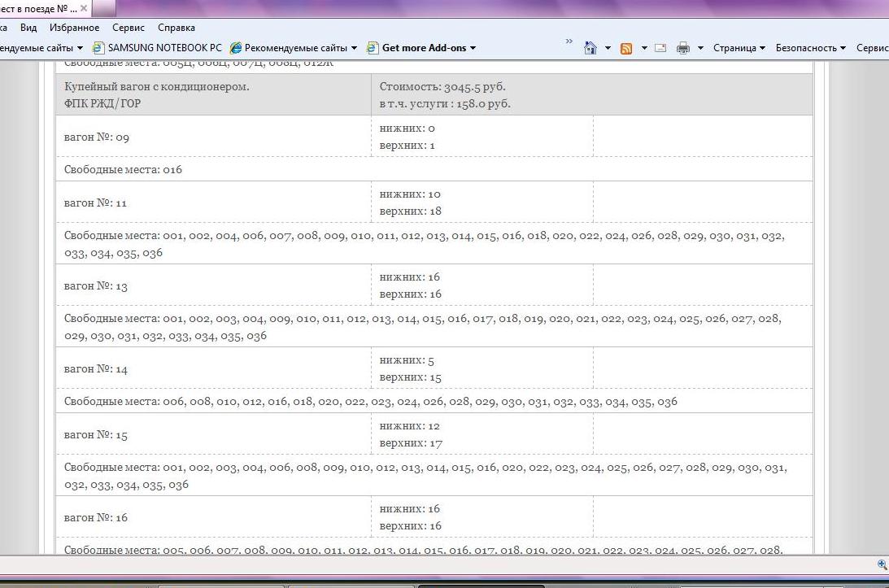This screenshot has width=889, height=588.
Task: Click the Read mail envelope icon
Action: [660, 48]
